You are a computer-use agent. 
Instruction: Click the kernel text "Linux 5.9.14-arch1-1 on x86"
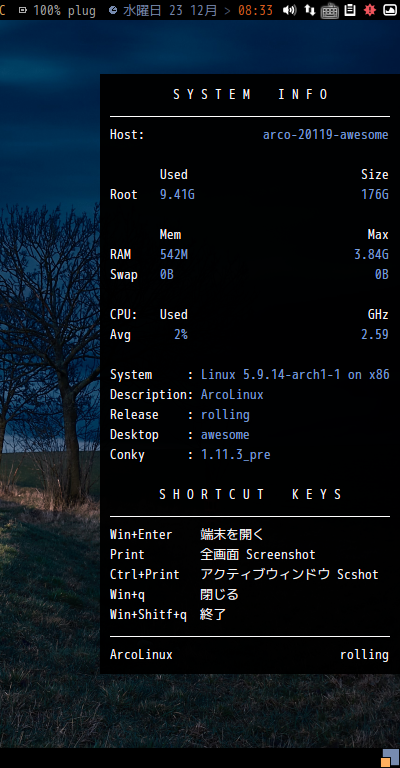(x=295, y=375)
